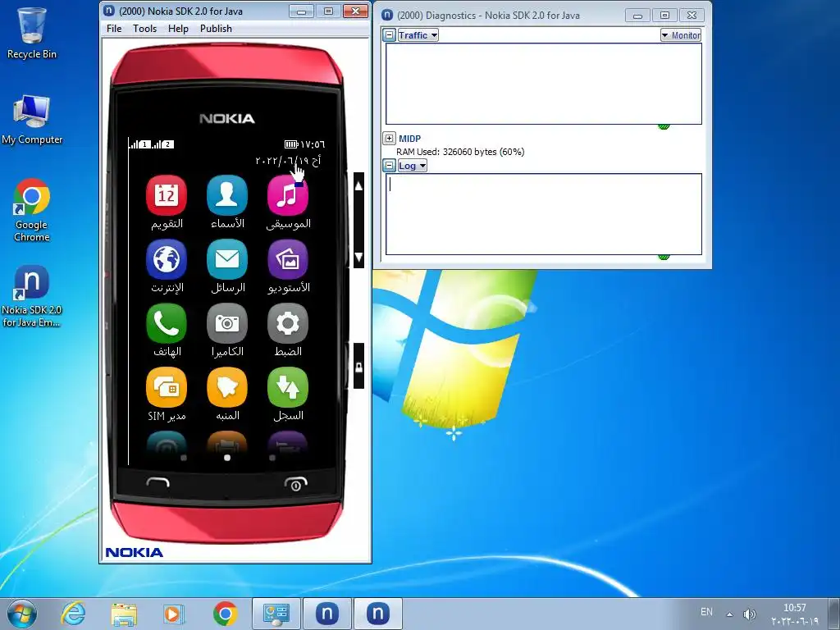Open the Windows Start menu
Screen dimensions: 840x630
(x=22, y=614)
